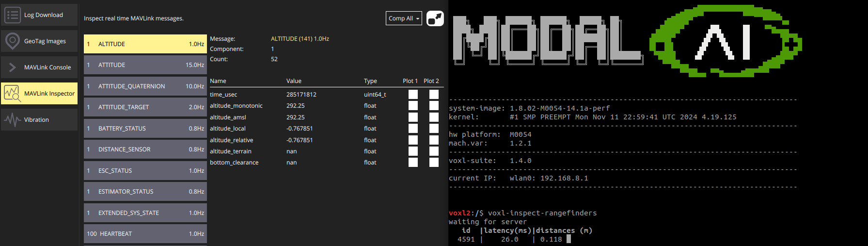Open Log Download page
Image resolution: width=868 pixels, height=246 pixels.
click(x=39, y=15)
